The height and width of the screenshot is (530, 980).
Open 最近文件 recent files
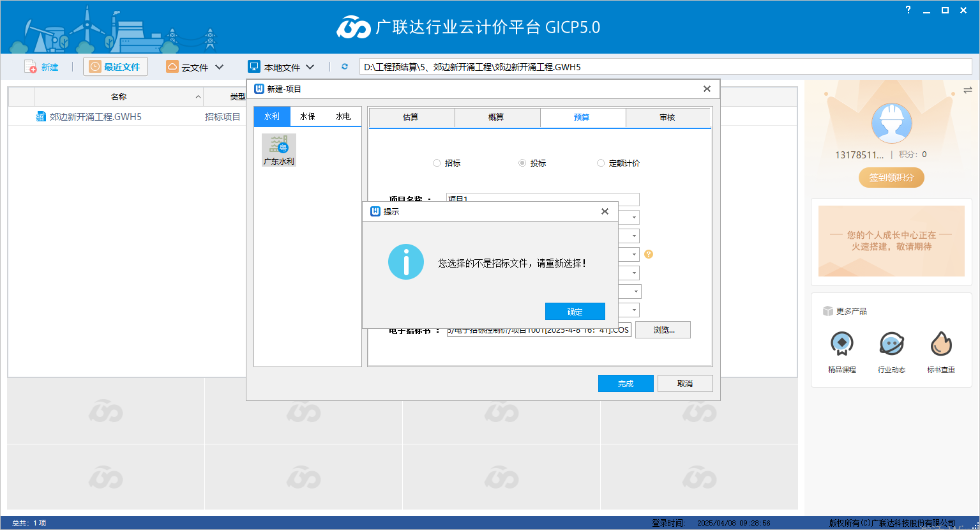[116, 67]
